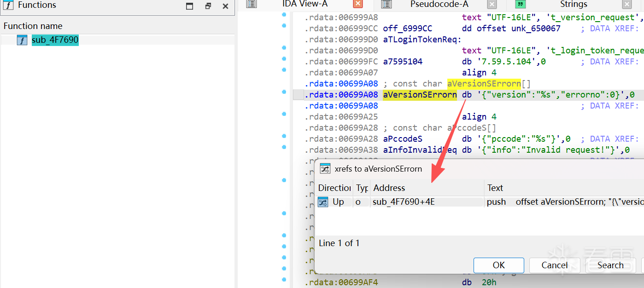Click the 't_version_request' string
The height and width of the screenshot is (288, 644).
(591, 17)
